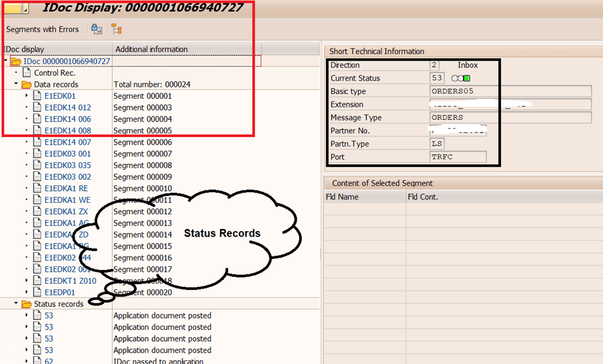Click the IDoc tree structure toolbar icon
603x364 pixels.
tap(117, 28)
